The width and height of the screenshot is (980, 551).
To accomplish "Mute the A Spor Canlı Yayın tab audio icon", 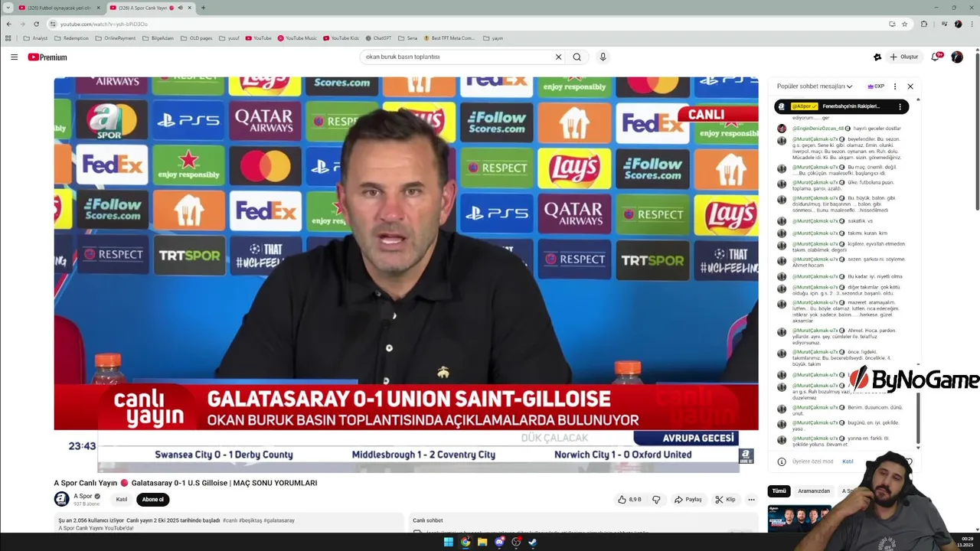I will pyautogui.click(x=180, y=8).
